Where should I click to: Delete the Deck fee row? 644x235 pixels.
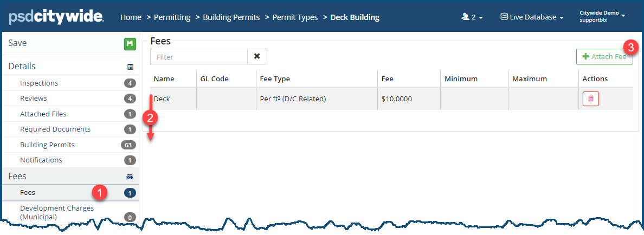click(590, 99)
